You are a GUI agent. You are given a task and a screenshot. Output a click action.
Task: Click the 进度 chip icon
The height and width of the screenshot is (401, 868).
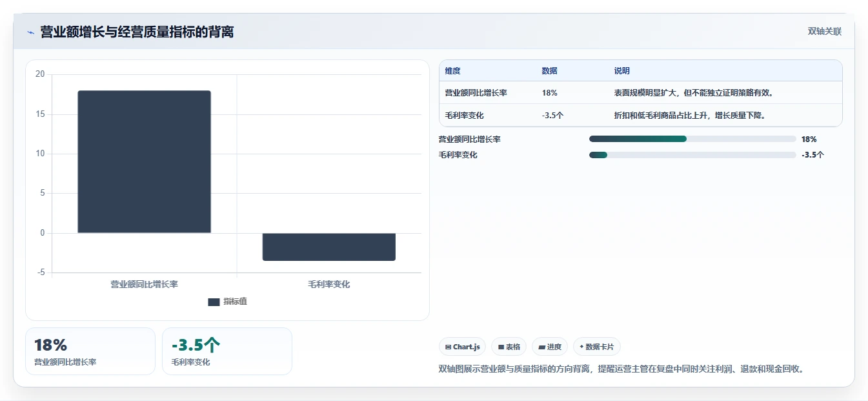pos(541,347)
